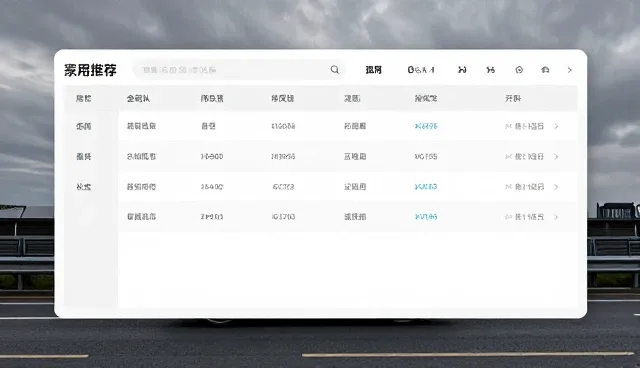640x368 pixels.
Task: Click the right chevron in the header toolbar
Action: pos(569,70)
